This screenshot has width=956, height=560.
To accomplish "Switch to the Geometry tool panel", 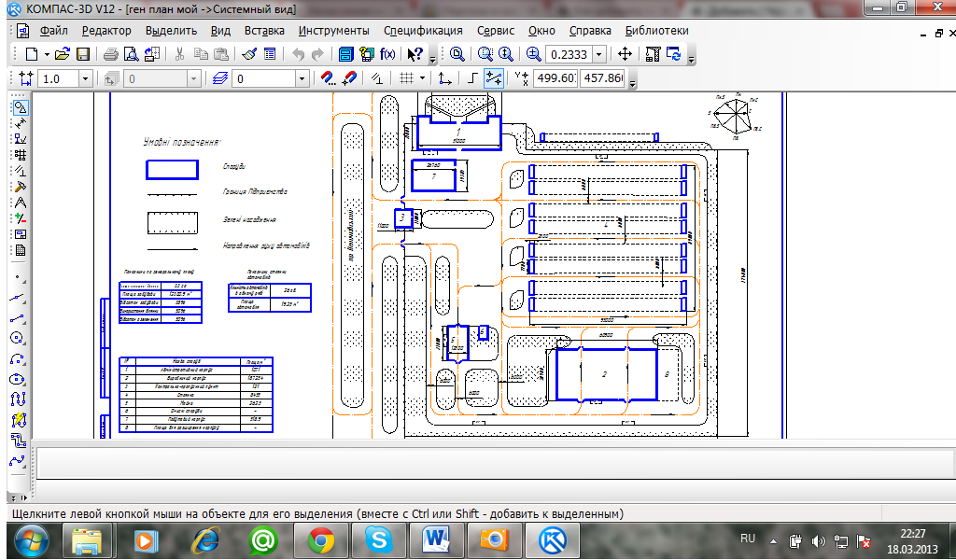I will 21,108.
